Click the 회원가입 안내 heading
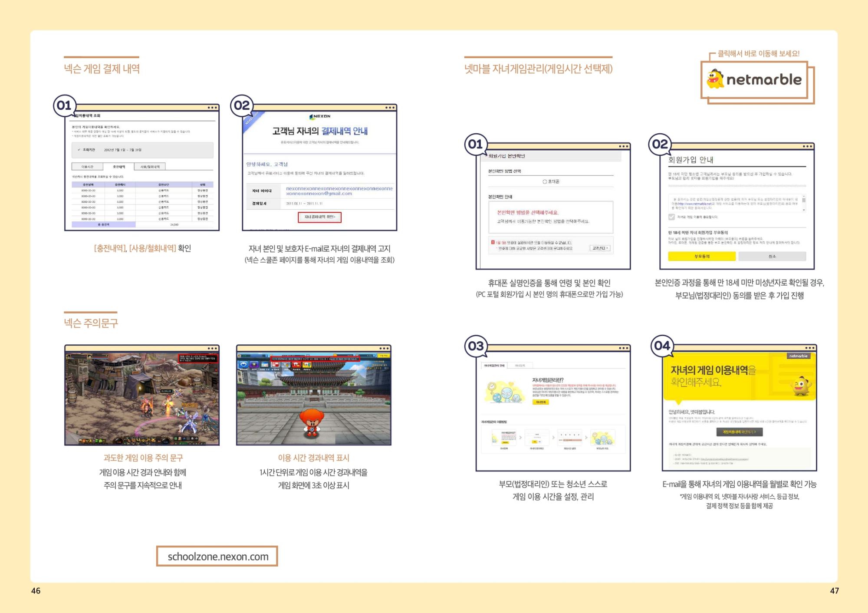 click(690, 160)
